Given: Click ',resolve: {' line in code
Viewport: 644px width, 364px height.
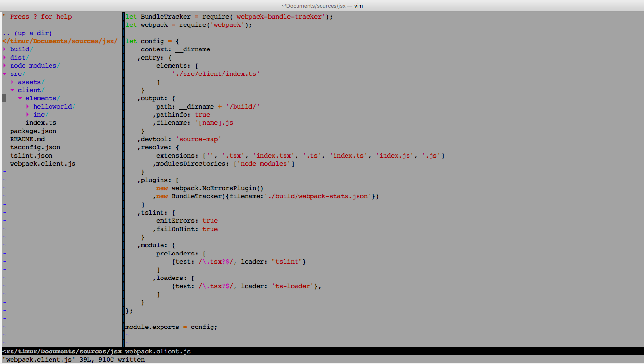Looking at the screenshot, I should (158, 147).
